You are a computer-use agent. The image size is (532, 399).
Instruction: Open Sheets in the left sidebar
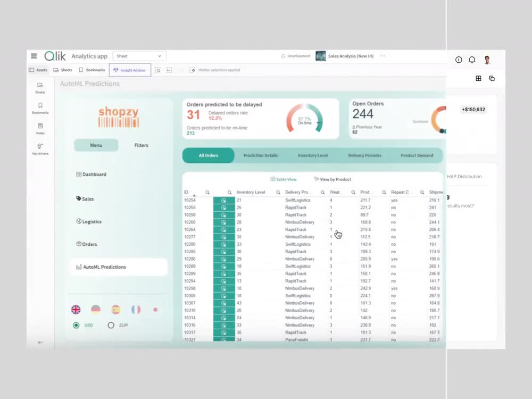click(x=40, y=88)
